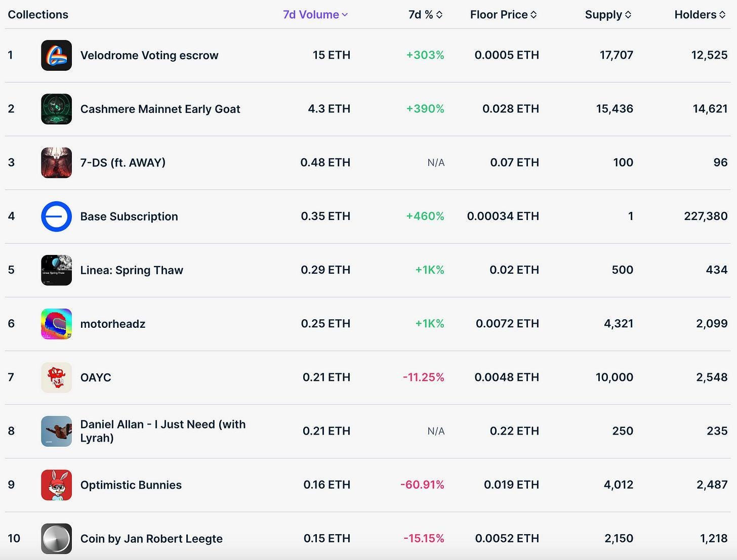Click the 4.3 ETH volume value
Screen dimensions: 737x560
tap(329, 109)
